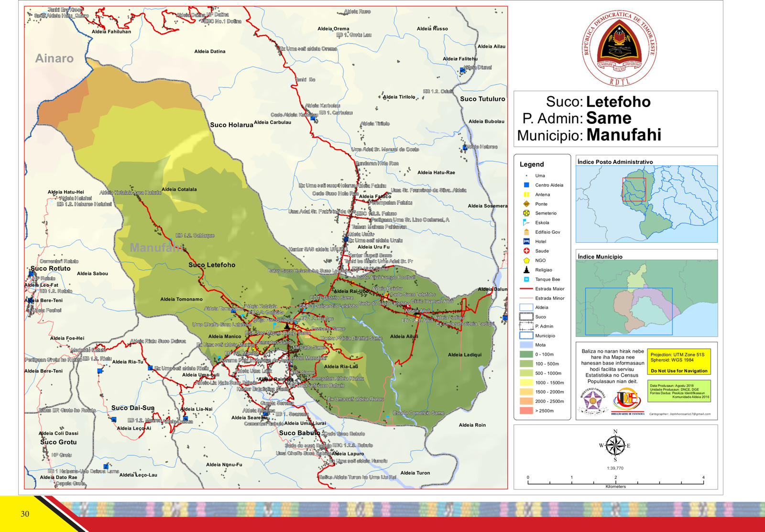765x532 pixels.
Task: Click the orange house legend icon
Action: pos(526,232)
